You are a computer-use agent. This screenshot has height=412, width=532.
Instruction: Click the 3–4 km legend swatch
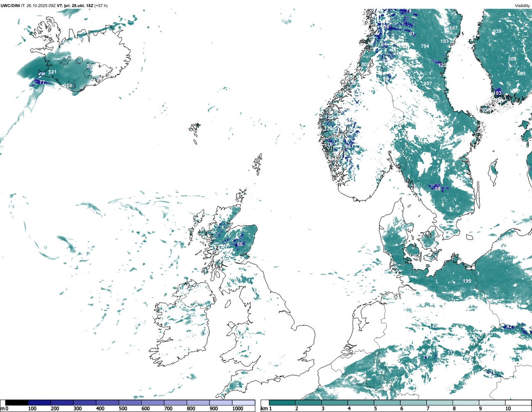click(x=335, y=402)
